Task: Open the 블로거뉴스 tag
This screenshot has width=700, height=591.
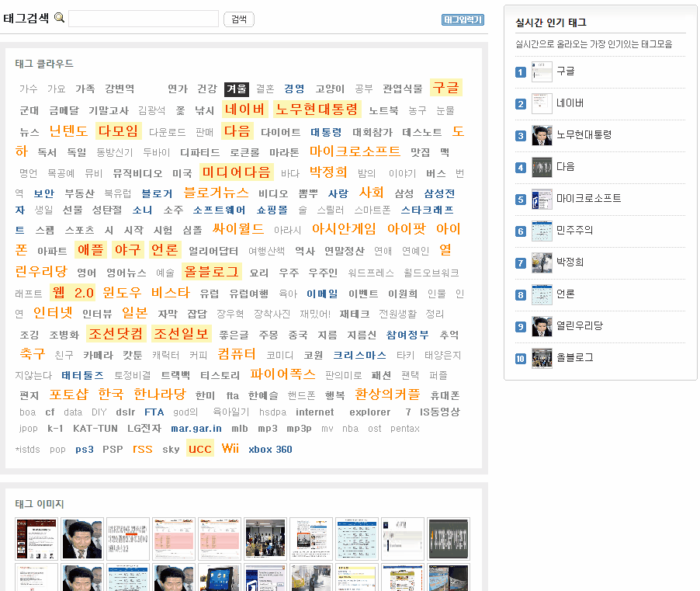Action: (x=216, y=193)
